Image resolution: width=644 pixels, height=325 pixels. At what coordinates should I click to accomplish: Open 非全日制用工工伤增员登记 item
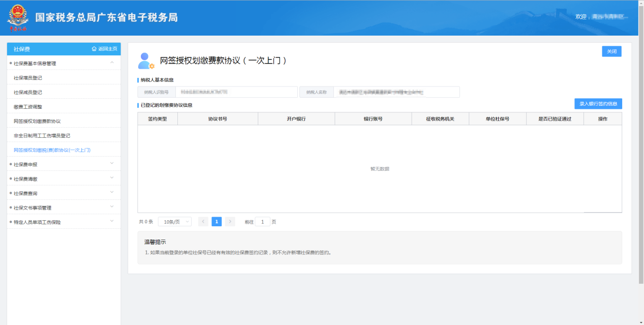42,136
